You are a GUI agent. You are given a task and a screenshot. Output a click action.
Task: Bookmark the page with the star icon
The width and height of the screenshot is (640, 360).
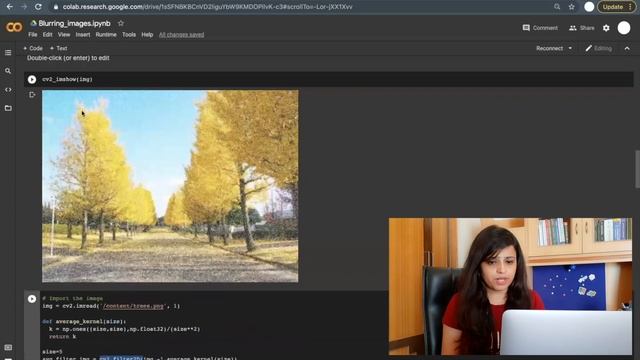[x=571, y=7]
